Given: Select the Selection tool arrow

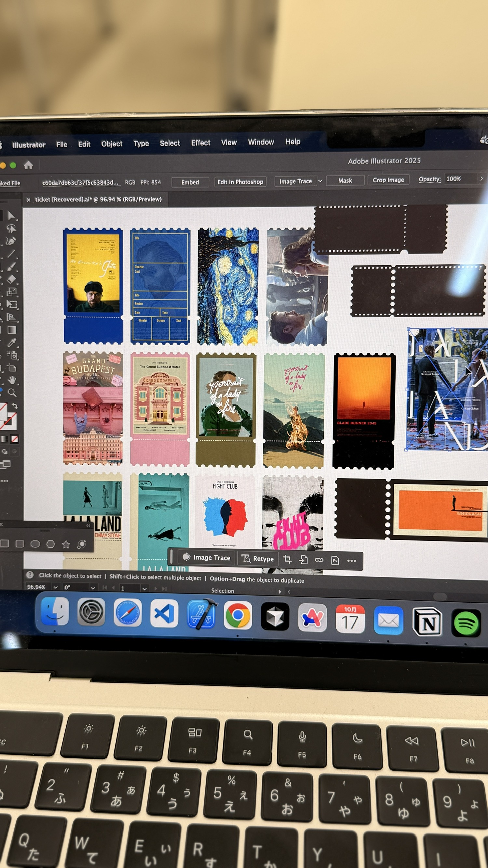Looking at the screenshot, I should (11, 216).
